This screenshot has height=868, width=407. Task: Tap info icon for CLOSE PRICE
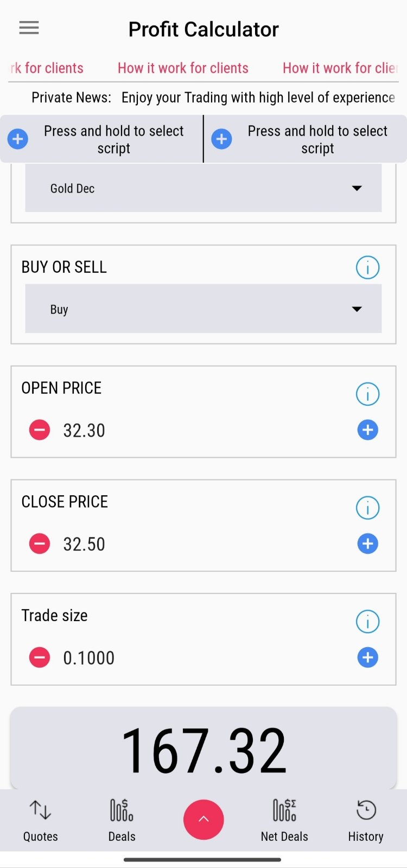367,508
